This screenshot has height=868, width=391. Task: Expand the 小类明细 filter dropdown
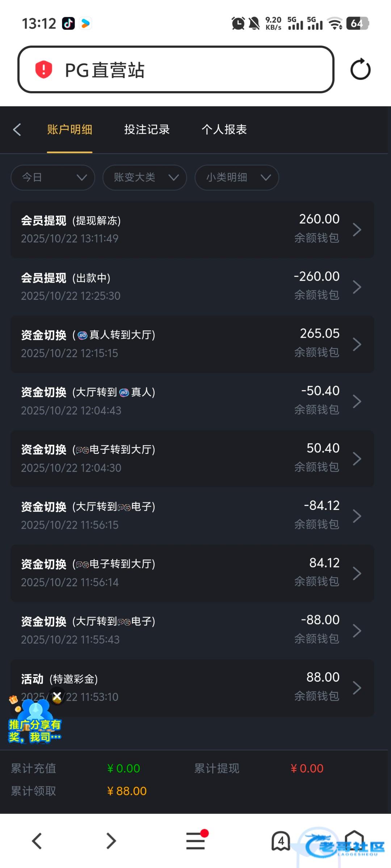pos(237,178)
